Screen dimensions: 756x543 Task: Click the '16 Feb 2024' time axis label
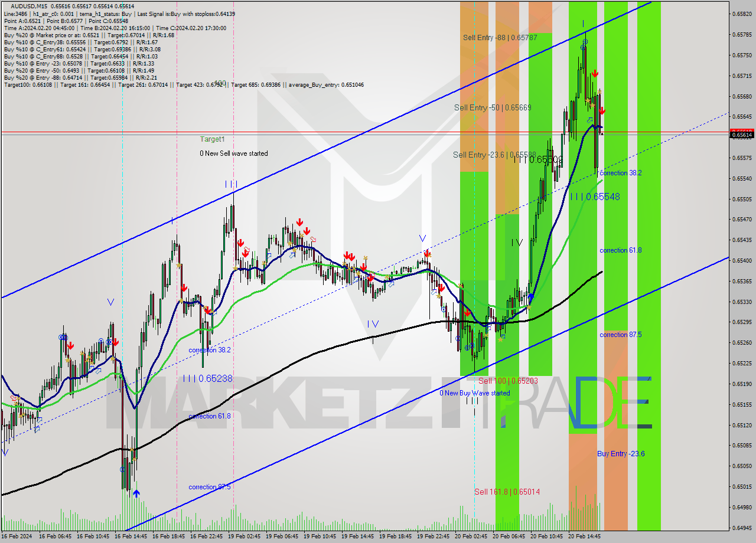coord(15,537)
